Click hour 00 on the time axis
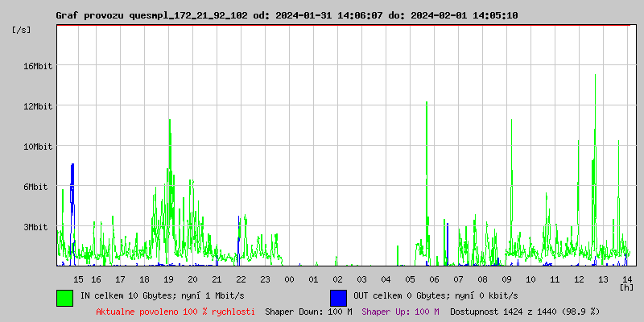The image size is (644, 322). (289, 279)
